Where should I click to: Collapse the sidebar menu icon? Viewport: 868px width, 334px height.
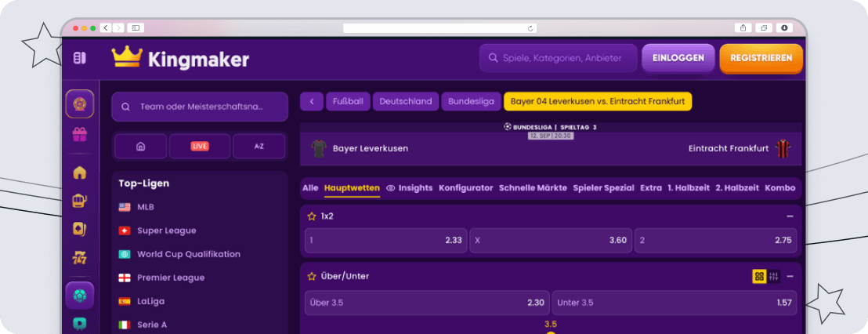tap(80, 57)
